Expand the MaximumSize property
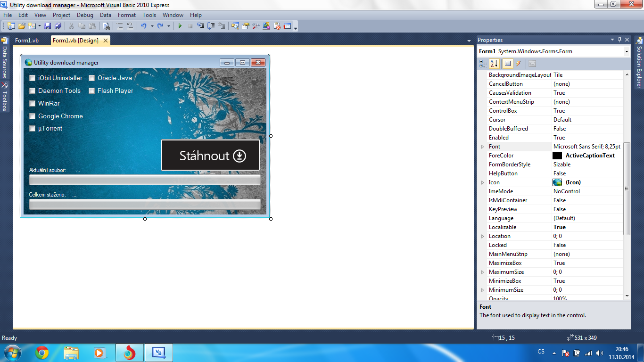 tap(482, 272)
